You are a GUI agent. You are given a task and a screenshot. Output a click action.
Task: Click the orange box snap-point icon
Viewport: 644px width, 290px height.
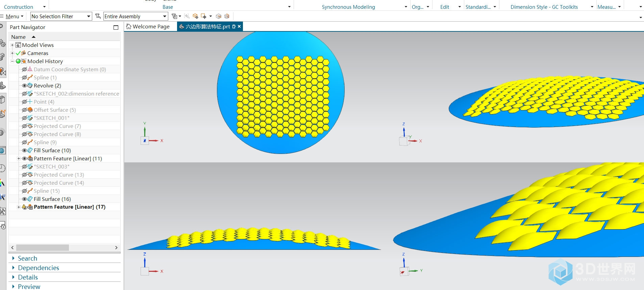click(195, 16)
